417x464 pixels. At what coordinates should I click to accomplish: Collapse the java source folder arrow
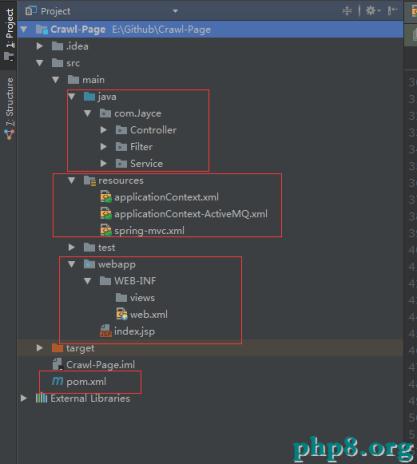71,97
